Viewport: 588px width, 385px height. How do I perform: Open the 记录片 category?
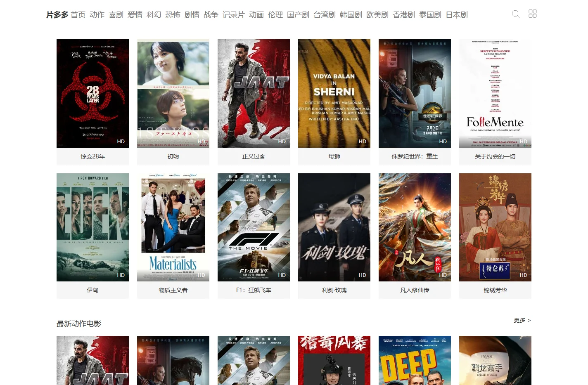(234, 15)
